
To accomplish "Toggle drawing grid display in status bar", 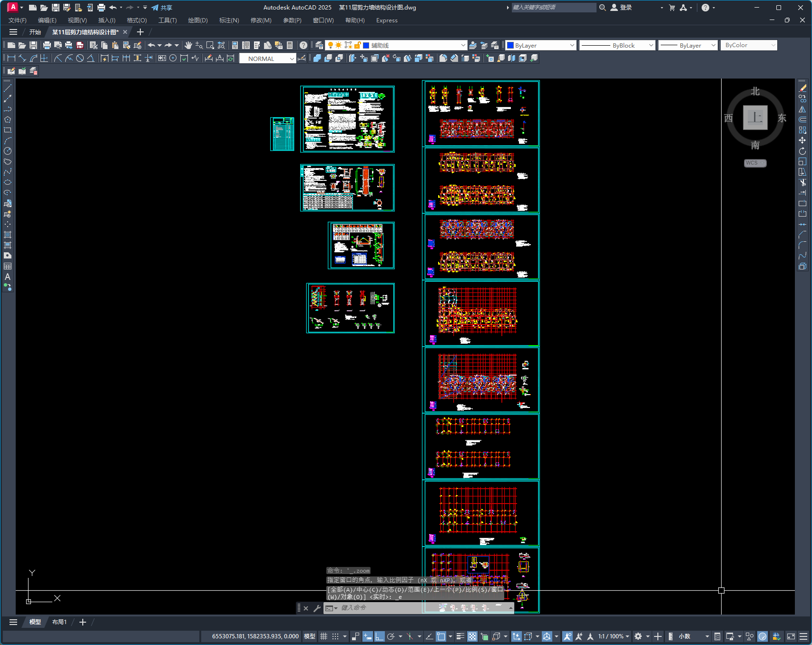I will [323, 636].
